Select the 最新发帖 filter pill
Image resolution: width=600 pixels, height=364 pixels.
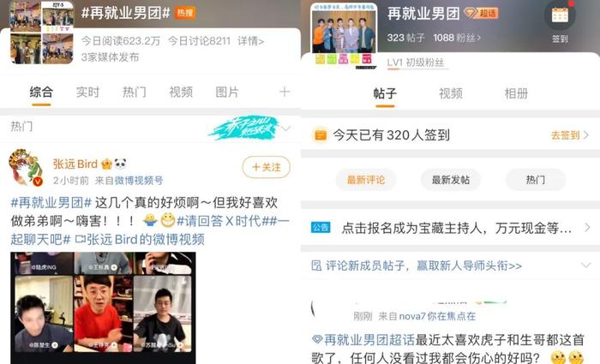click(451, 180)
